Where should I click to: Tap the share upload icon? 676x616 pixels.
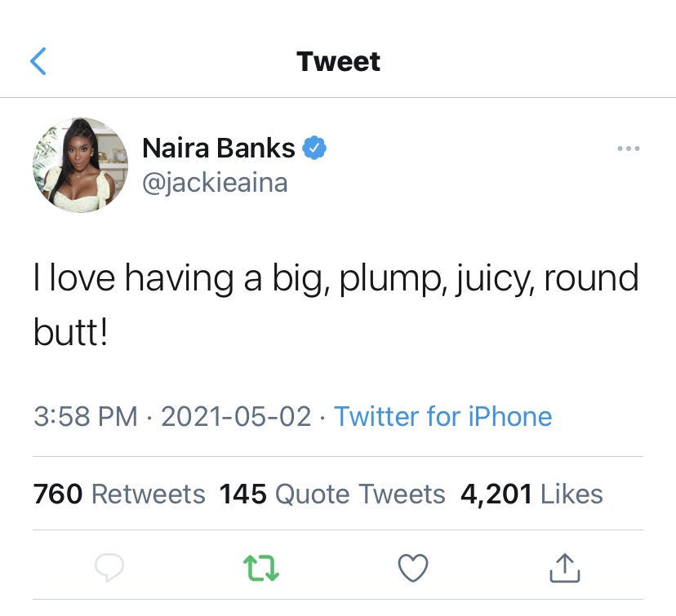point(565,568)
